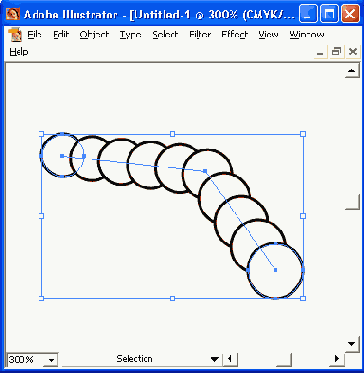Click the bottom-center bounding box handle
364x373 pixels.
point(172,298)
